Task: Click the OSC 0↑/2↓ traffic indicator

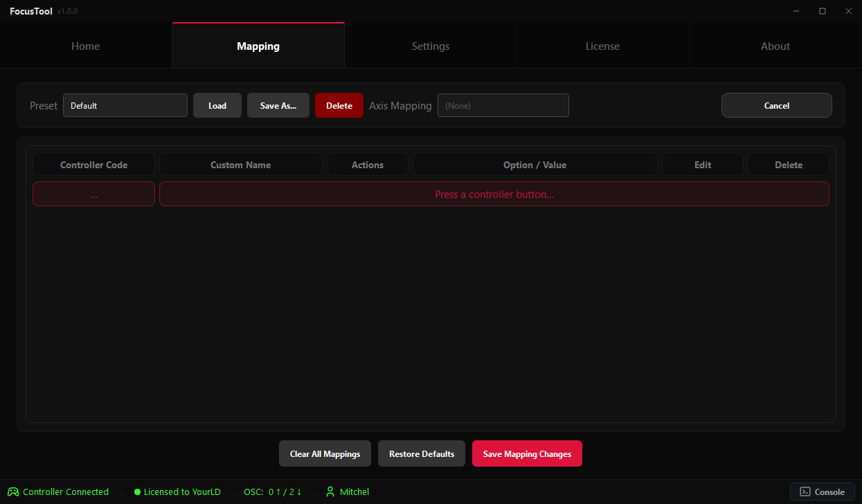Action: tap(273, 492)
